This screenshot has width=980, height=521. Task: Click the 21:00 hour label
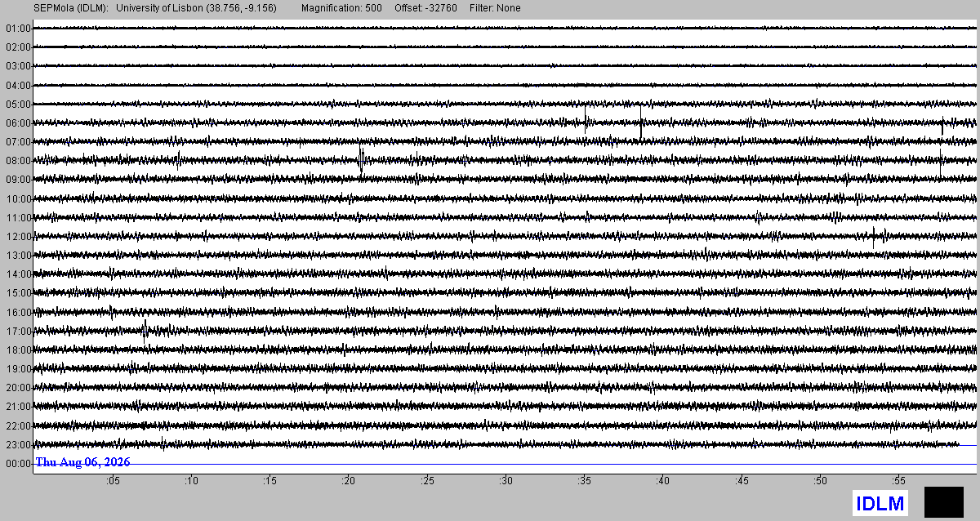pyautogui.click(x=17, y=406)
